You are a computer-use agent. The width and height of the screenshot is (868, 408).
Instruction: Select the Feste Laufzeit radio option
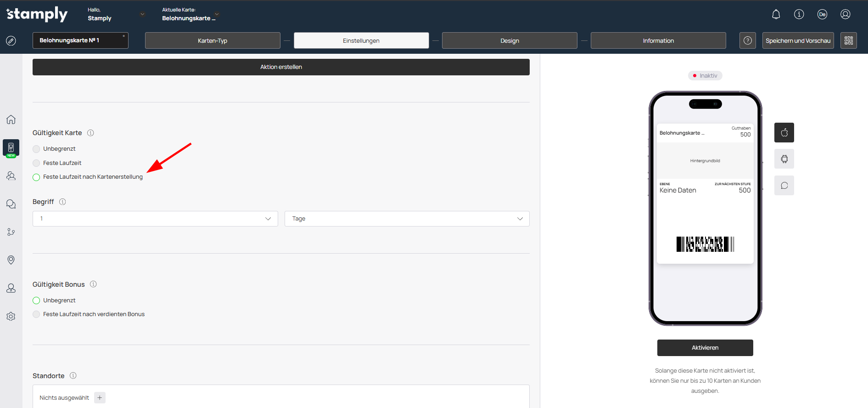(x=37, y=163)
